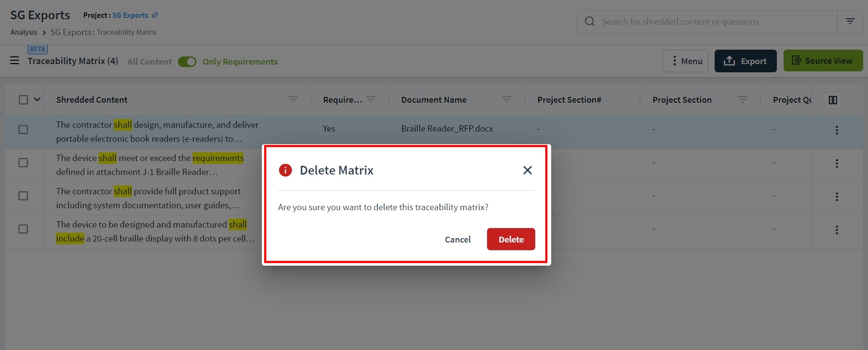Image resolution: width=868 pixels, height=350 pixels.
Task: Open search filter options icon
Action: (850, 21)
